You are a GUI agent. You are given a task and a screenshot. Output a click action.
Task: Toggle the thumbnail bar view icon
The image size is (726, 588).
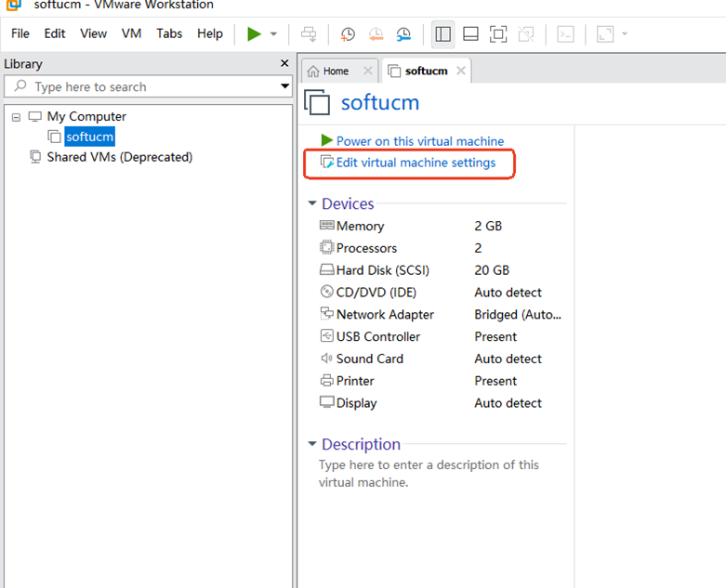(x=470, y=33)
